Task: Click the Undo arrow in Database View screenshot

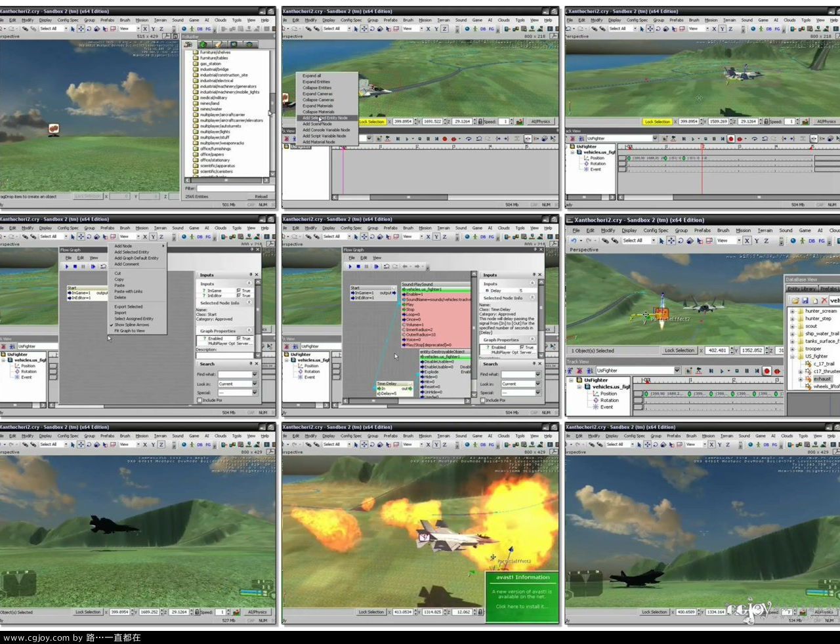Action: click(x=574, y=241)
